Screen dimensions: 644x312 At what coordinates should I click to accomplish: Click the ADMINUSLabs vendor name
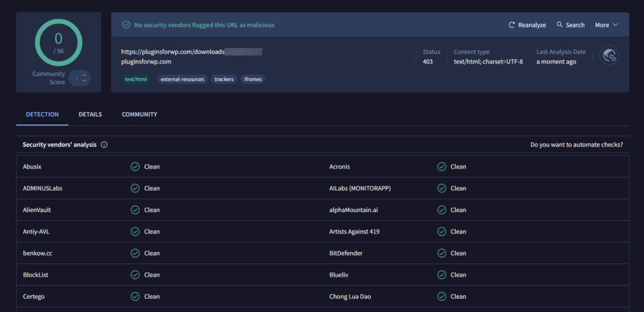43,188
